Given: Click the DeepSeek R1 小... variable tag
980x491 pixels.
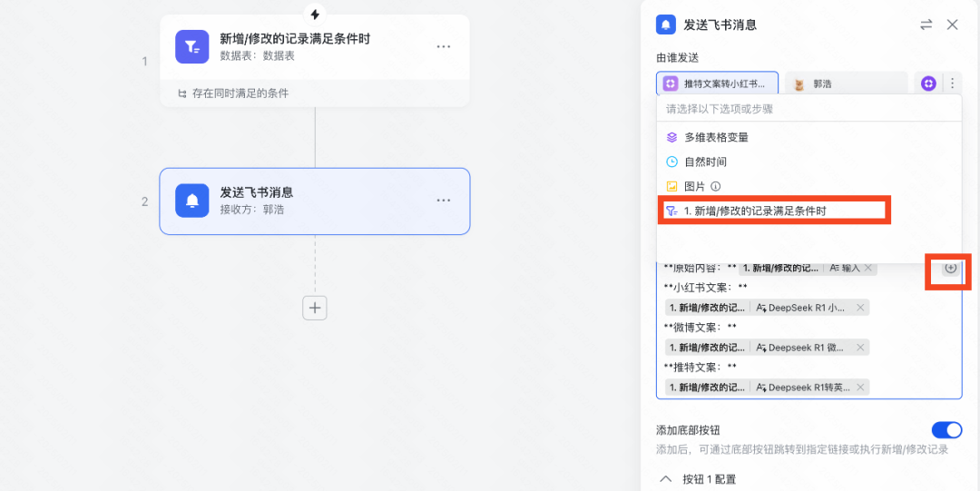Looking at the screenshot, I should click(x=767, y=308).
